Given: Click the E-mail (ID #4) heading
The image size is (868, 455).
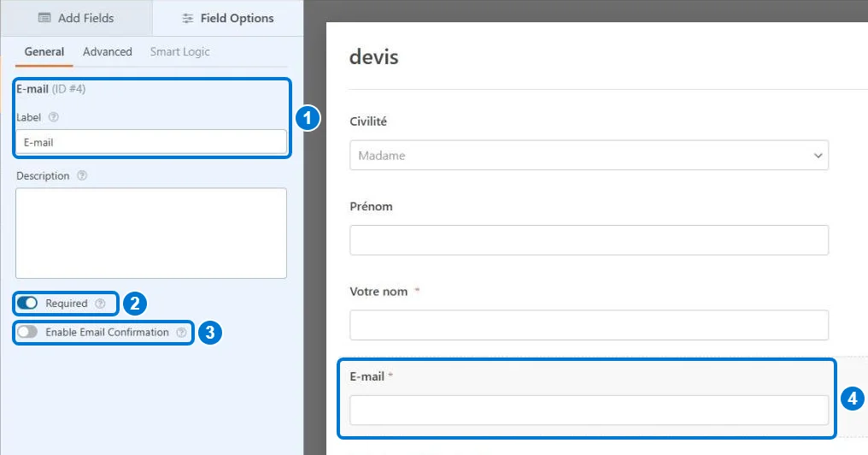Looking at the screenshot, I should tap(51, 89).
